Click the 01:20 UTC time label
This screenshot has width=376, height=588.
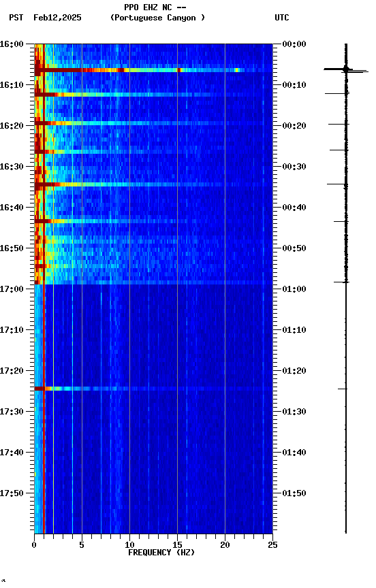294,372
